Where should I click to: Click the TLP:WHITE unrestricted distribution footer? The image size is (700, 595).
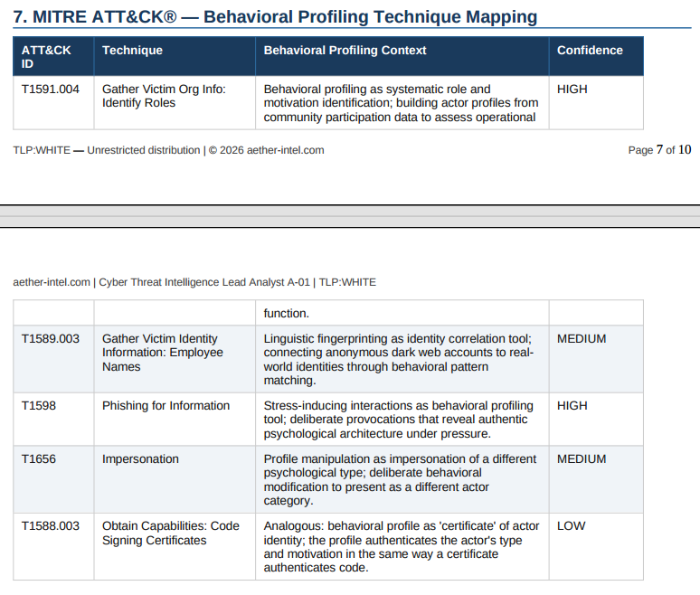click(x=168, y=150)
